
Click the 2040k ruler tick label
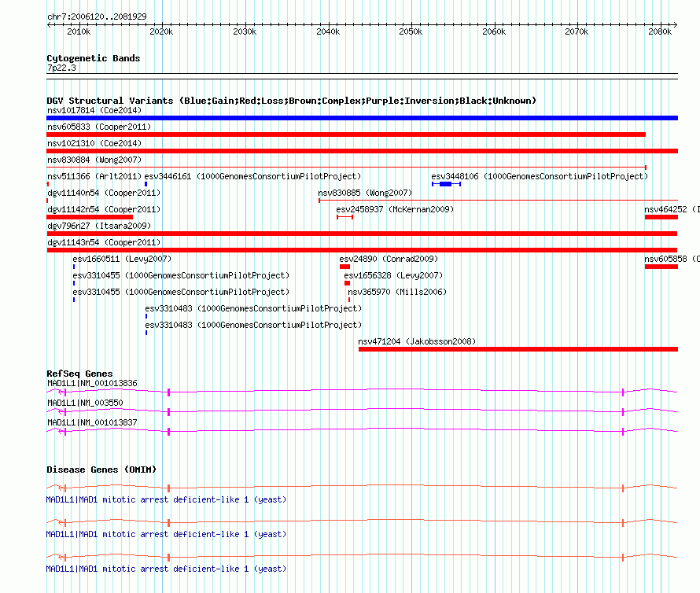[x=328, y=31]
